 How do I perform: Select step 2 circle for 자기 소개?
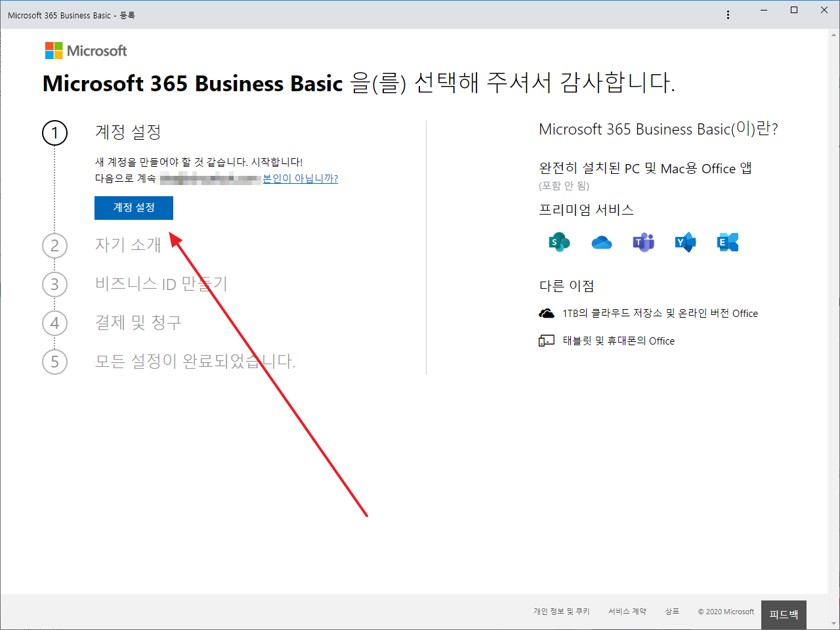pyautogui.click(x=55, y=245)
